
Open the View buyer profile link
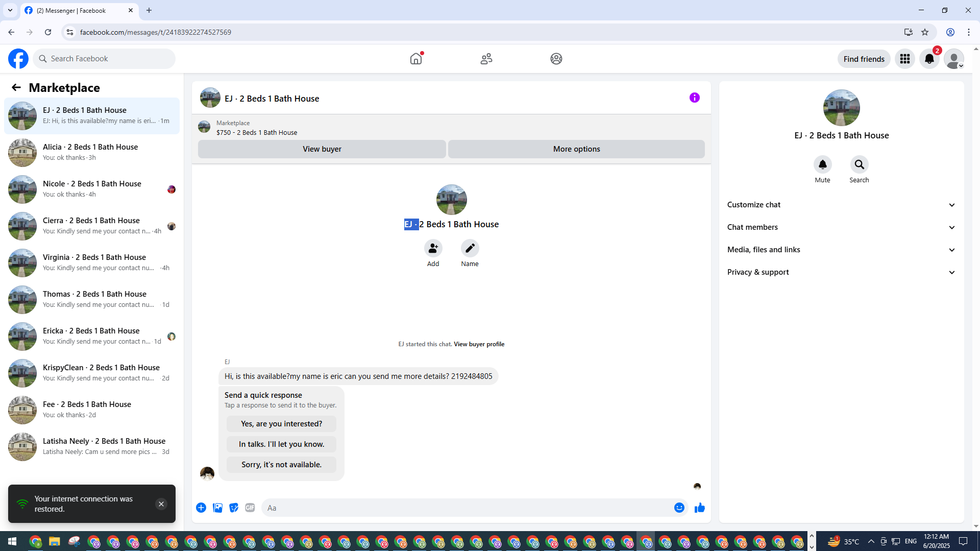(479, 344)
